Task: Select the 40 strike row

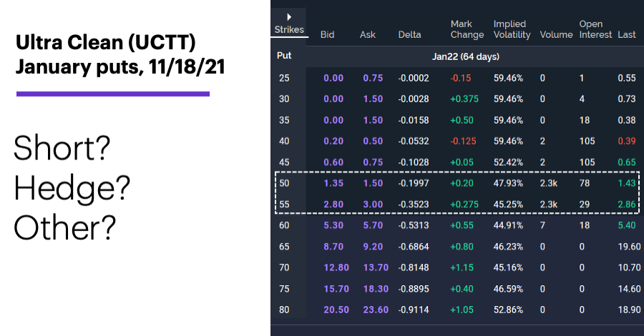Action: tap(457, 141)
